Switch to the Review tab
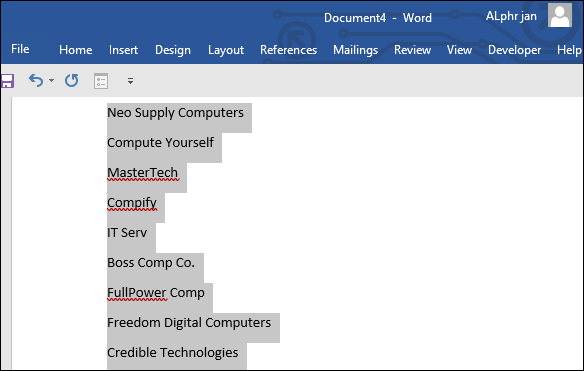 [x=412, y=50]
